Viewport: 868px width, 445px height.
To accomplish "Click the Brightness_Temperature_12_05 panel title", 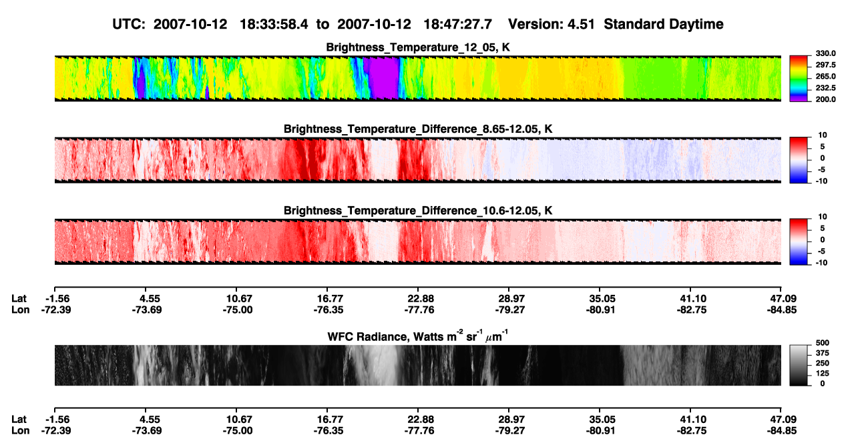I will click(418, 47).
